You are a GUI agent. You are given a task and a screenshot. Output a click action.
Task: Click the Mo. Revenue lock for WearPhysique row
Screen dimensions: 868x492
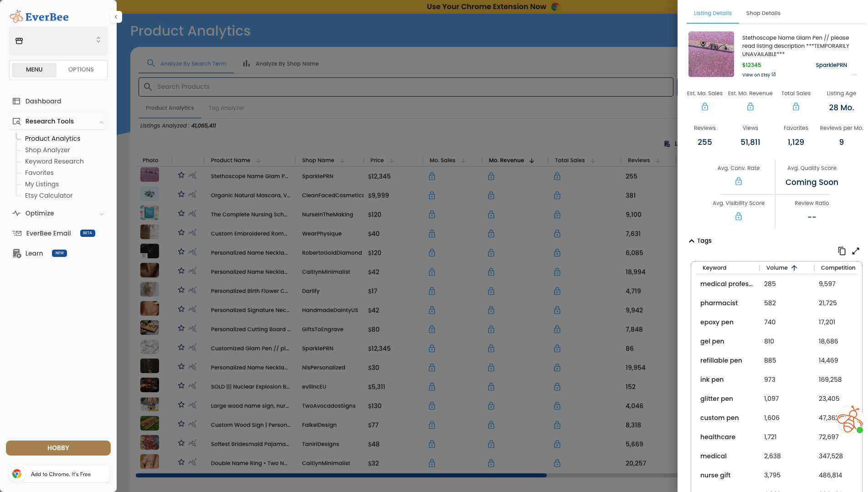(491, 234)
